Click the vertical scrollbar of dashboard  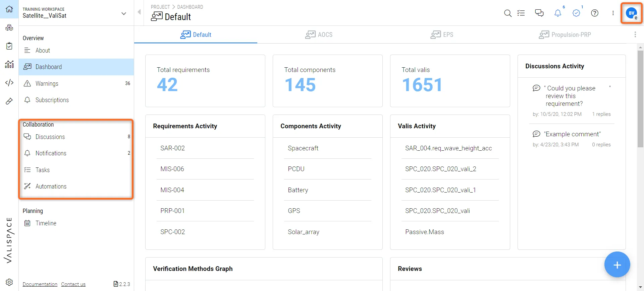(640, 100)
